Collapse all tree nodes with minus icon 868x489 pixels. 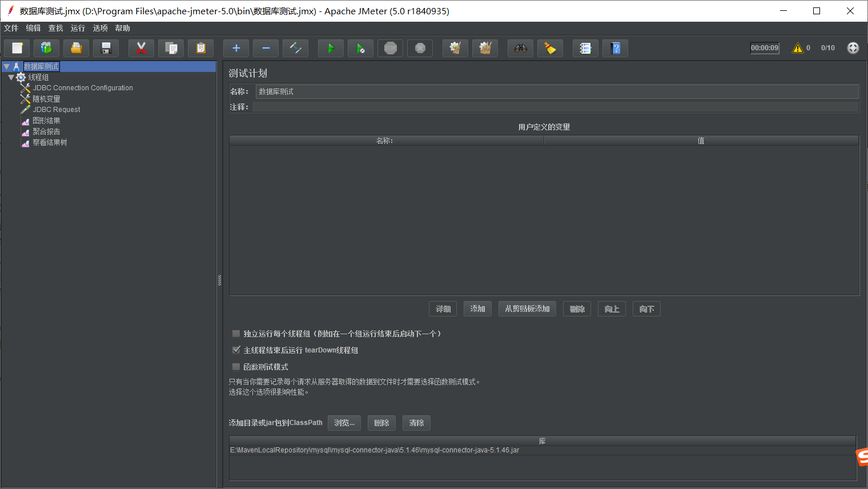pos(266,49)
